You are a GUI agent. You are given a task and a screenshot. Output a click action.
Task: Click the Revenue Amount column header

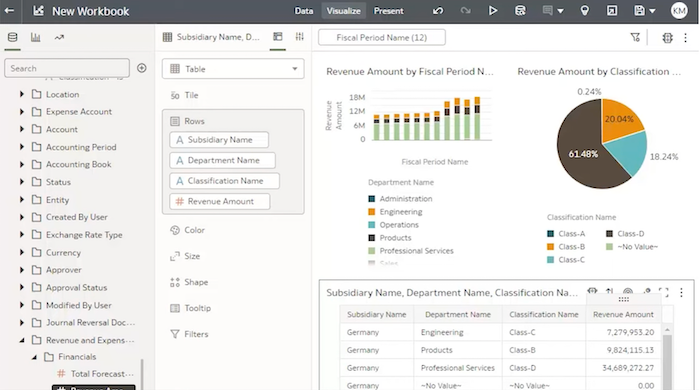coord(623,315)
